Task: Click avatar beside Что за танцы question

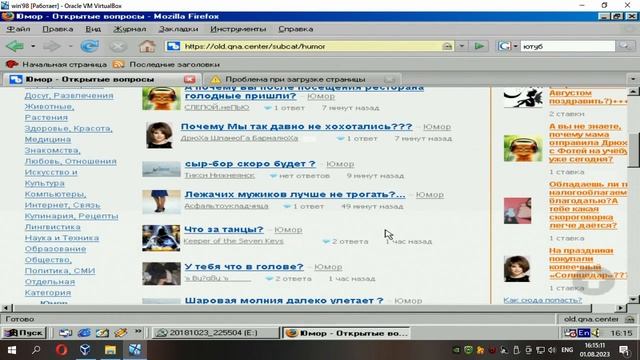Action: pos(161,238)
